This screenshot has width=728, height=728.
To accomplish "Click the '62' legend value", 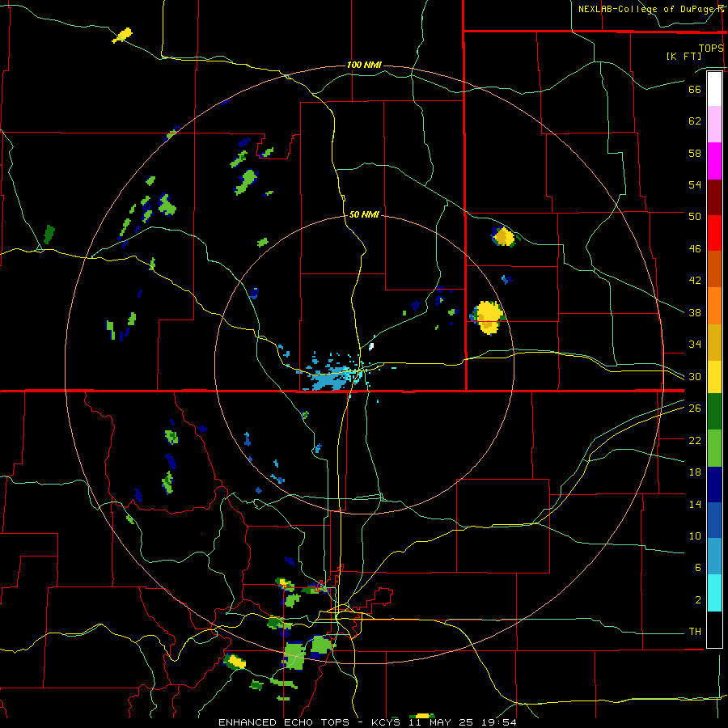I will 695,121.
